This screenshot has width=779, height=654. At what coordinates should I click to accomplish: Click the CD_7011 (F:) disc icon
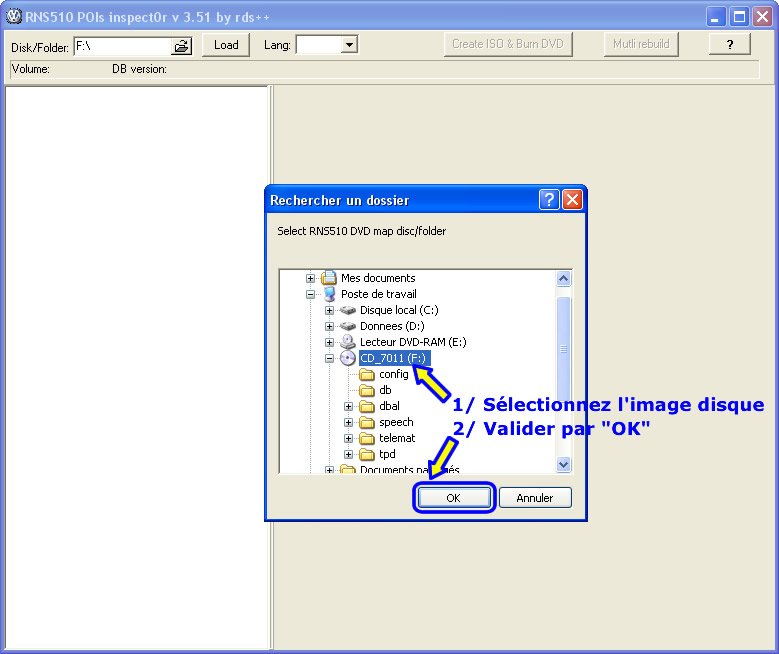point(348,358)
